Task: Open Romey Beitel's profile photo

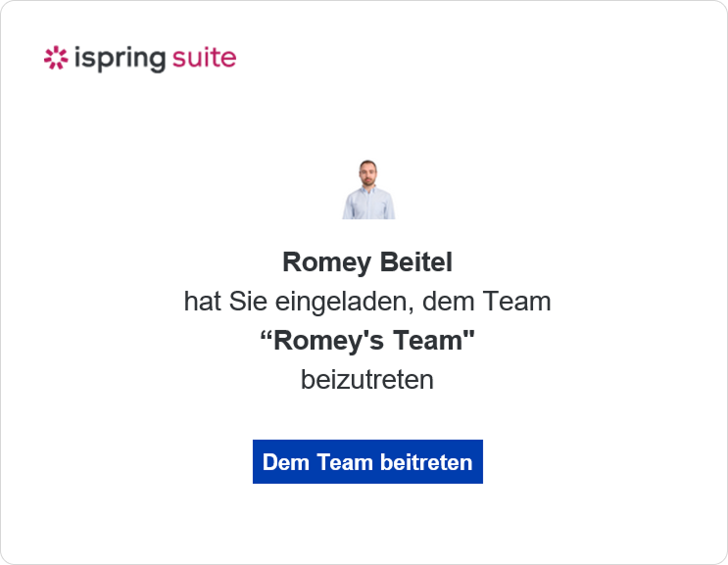Action: tap(368, 189)
